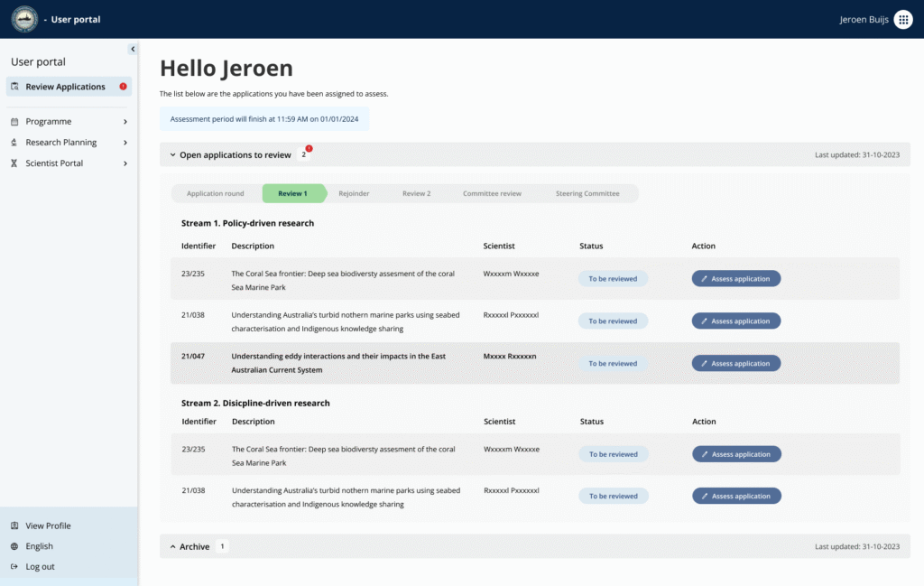
Task: Click the globe icon next to English
Action: click(14, 546)
